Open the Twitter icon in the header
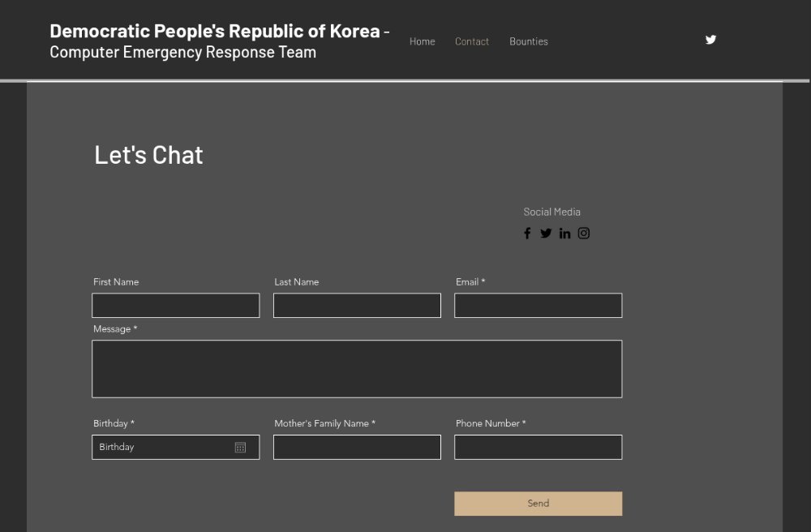This screenshot has height=532, width=811. pos(710,40)
